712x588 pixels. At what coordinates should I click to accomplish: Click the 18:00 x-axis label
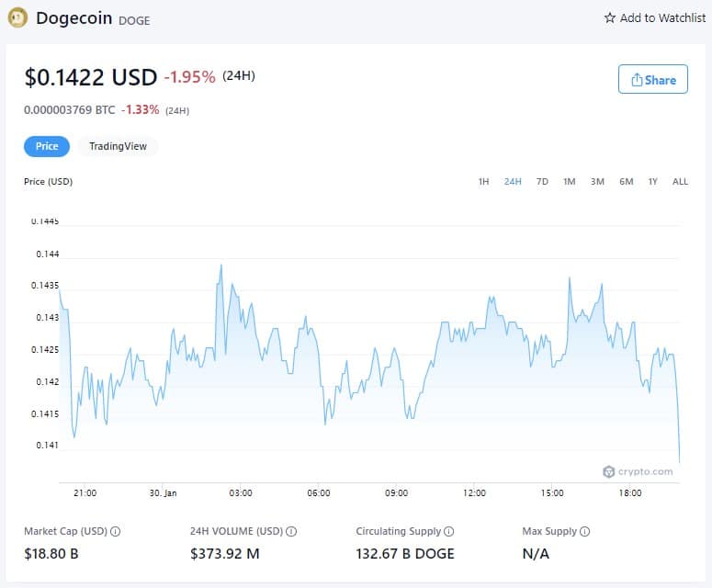630,492
